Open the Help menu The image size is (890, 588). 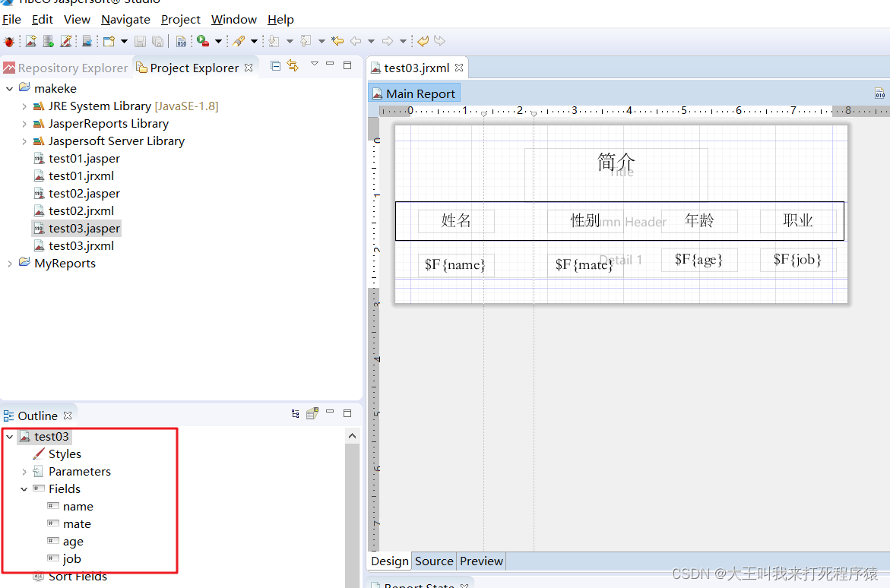click(x=280, y=19)
